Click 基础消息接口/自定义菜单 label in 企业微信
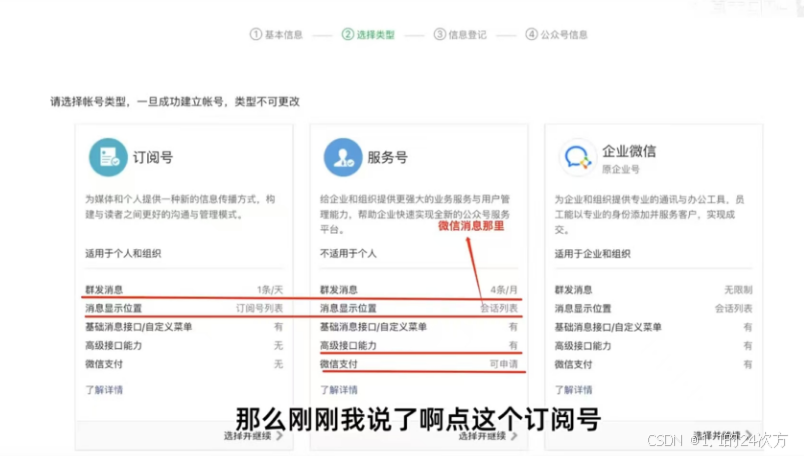Viewport: 804px width, 456px height. pos(608,327)
